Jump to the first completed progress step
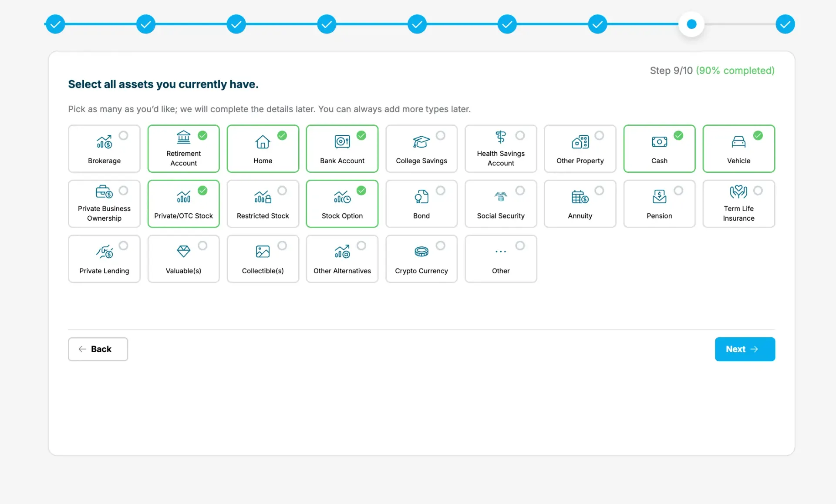Screen dimensions: 836x504 (55, 24)
